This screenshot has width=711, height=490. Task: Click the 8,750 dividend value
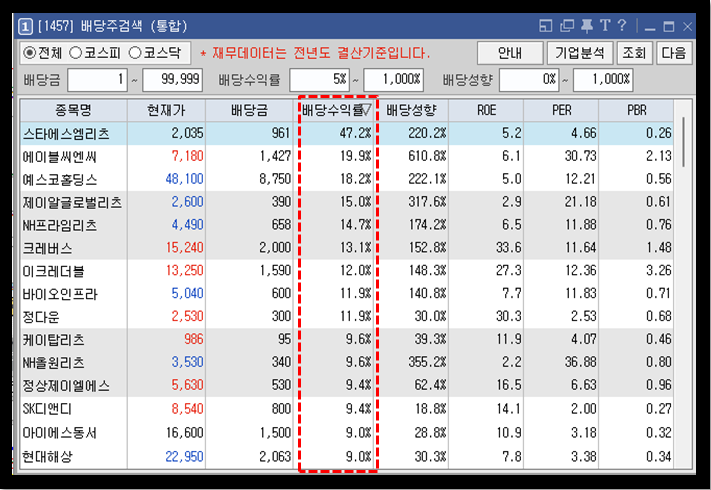pos(275,179)
